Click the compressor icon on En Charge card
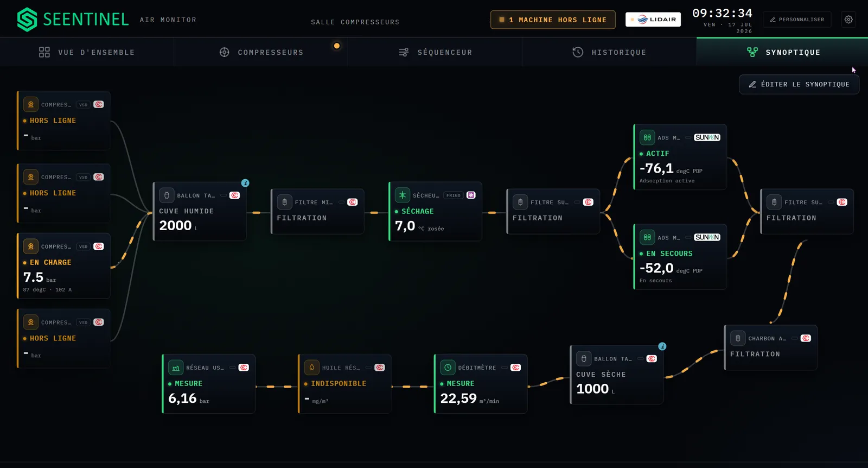 (31, 246)
